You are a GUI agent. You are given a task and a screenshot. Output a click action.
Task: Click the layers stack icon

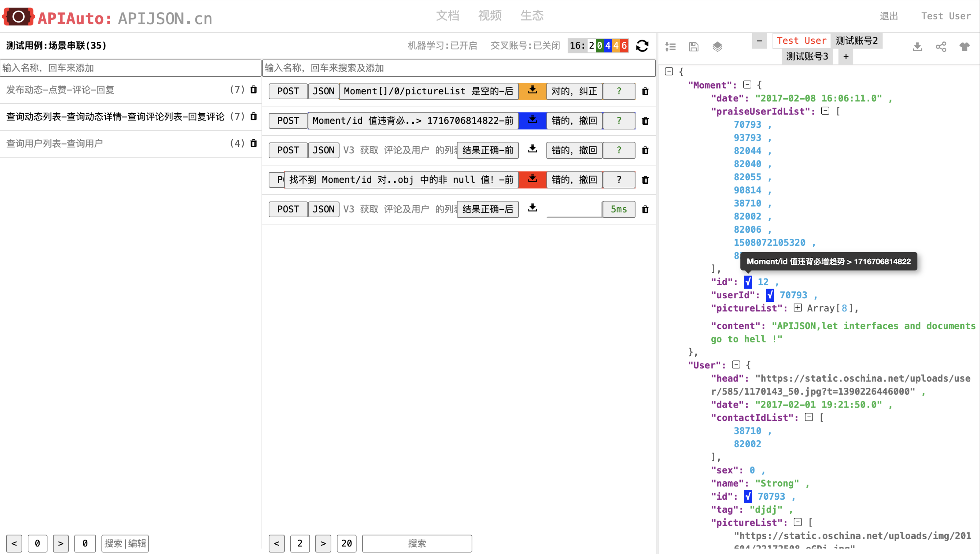click(717, 46)
